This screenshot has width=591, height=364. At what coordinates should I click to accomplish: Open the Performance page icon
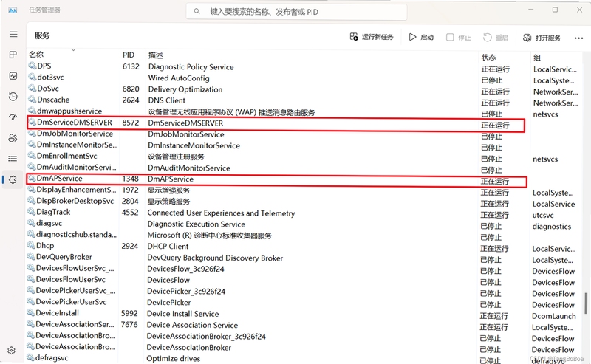[13, 76]
